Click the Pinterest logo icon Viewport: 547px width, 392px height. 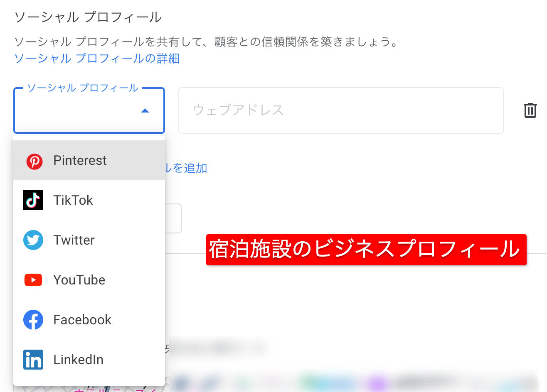[34, 161]
